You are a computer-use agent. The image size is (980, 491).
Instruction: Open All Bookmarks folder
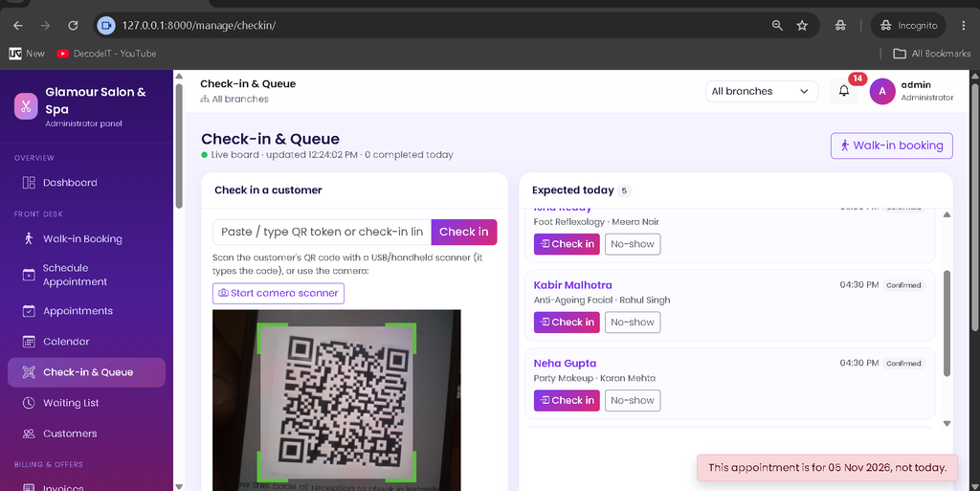click(x=932, y=54)
